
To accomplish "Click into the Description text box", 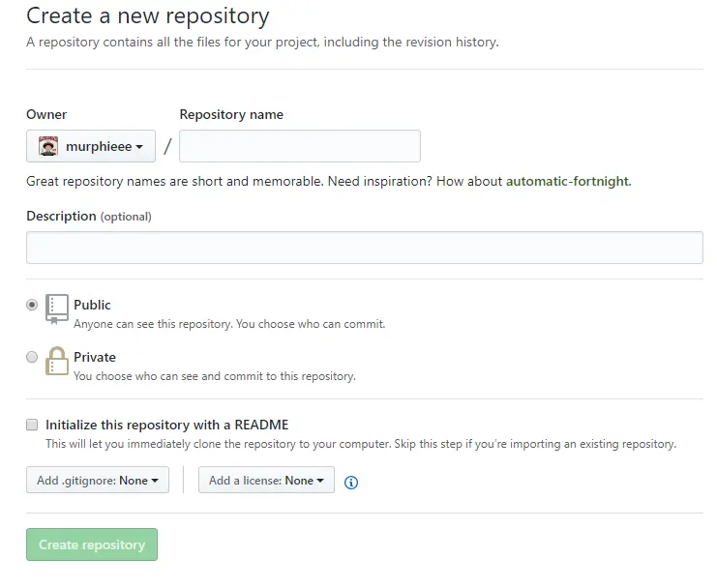I will (x=364, y=248).
